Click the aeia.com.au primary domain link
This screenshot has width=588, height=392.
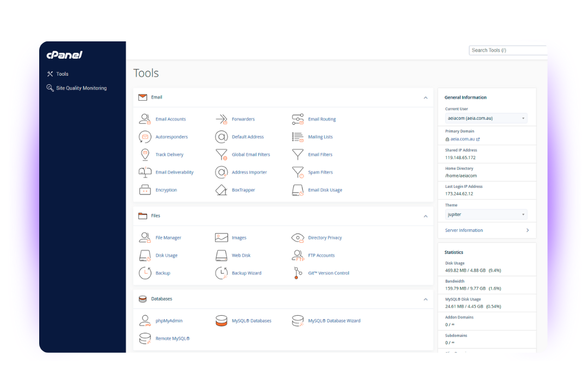pyautogui.click(x=462, y=139)
